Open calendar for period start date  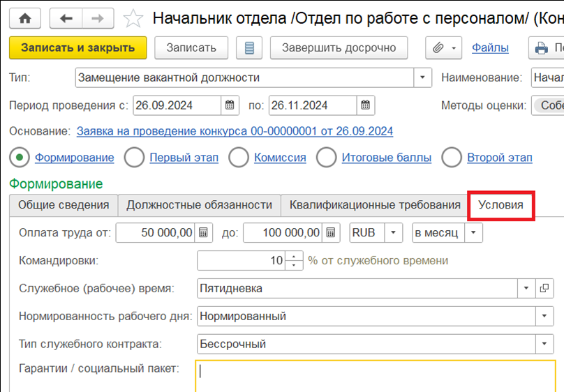tap(230, 105)
